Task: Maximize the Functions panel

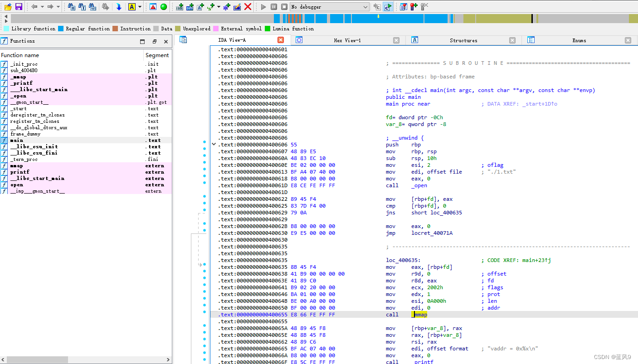Action: click(142, 41)
